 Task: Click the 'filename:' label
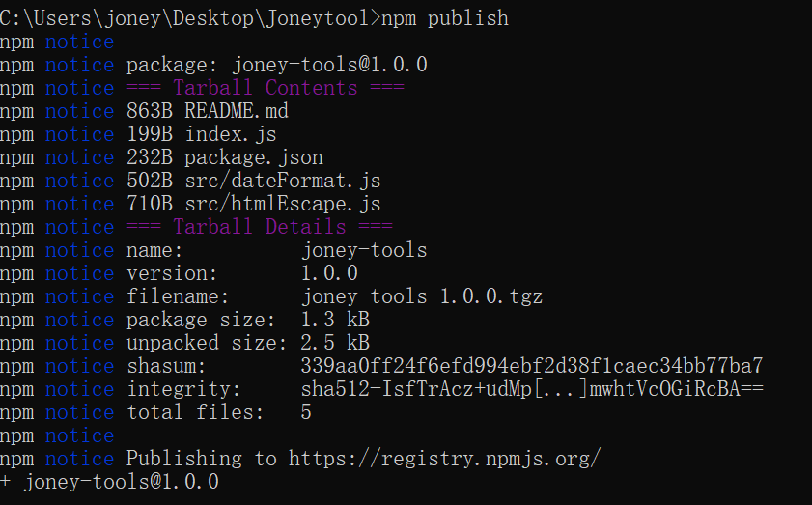coord(178,296)
